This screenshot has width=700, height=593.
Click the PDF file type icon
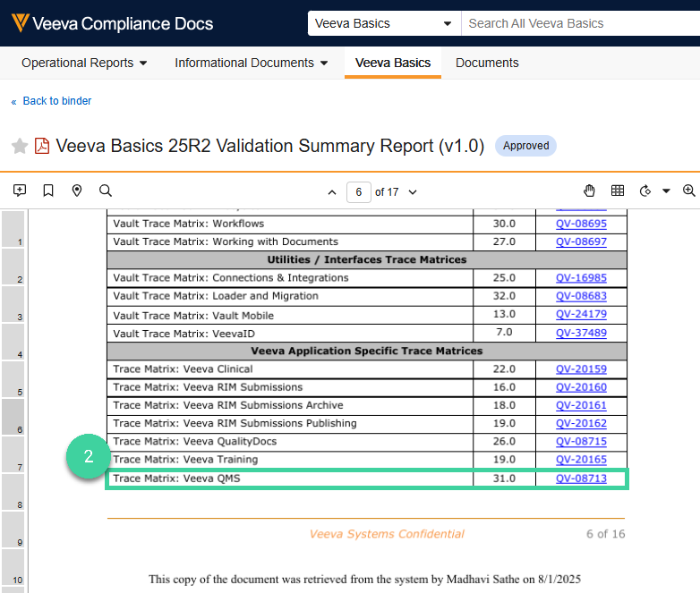click(x=42, y=146)
